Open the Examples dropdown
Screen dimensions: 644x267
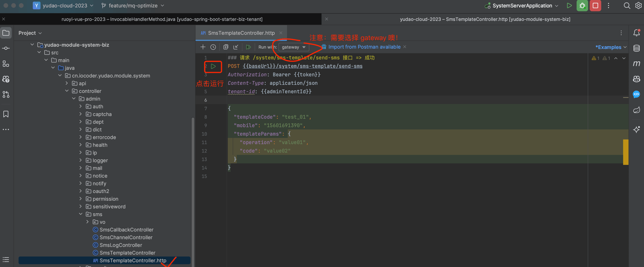[611, 47]
